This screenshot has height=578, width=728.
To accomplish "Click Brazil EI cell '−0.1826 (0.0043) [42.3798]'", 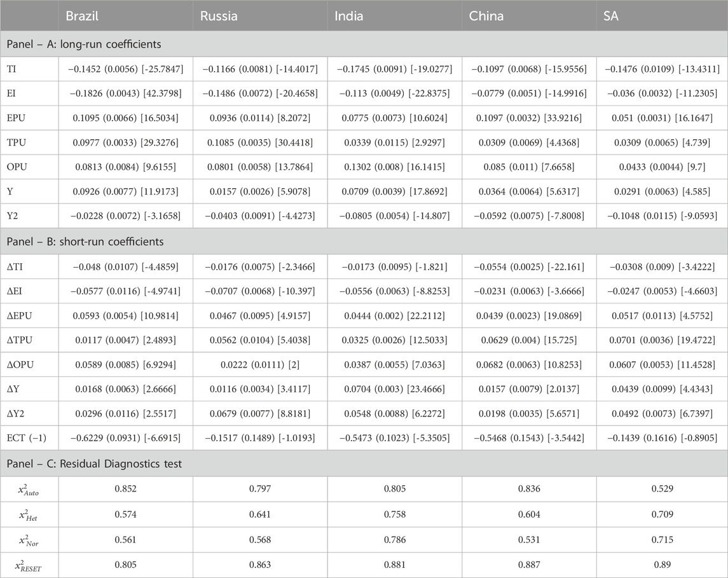I will point(125,93).
